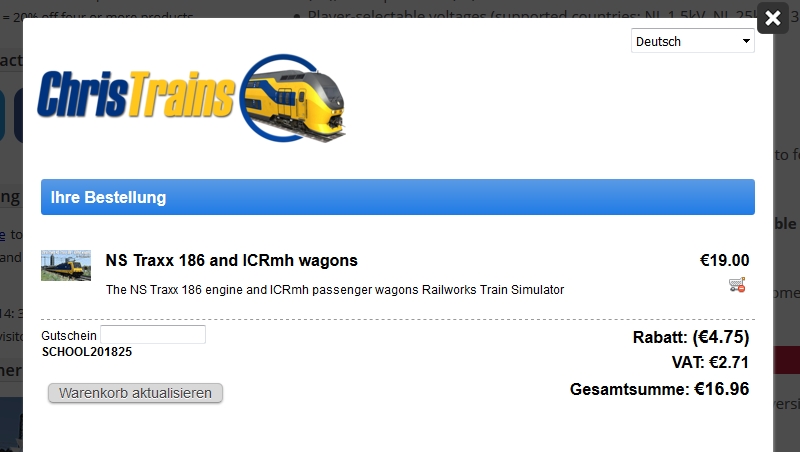Viewport: 800px width, 452px height.
Task: Click the Gesamtsumme €16.96 total
Action: (660, 389)
